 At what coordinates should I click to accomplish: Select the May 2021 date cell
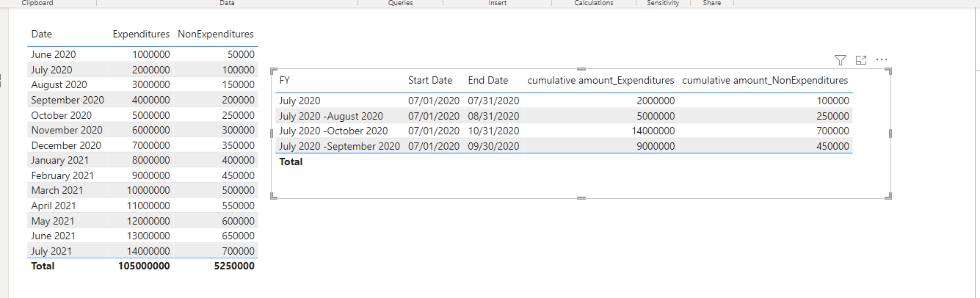tap(52, 221)
